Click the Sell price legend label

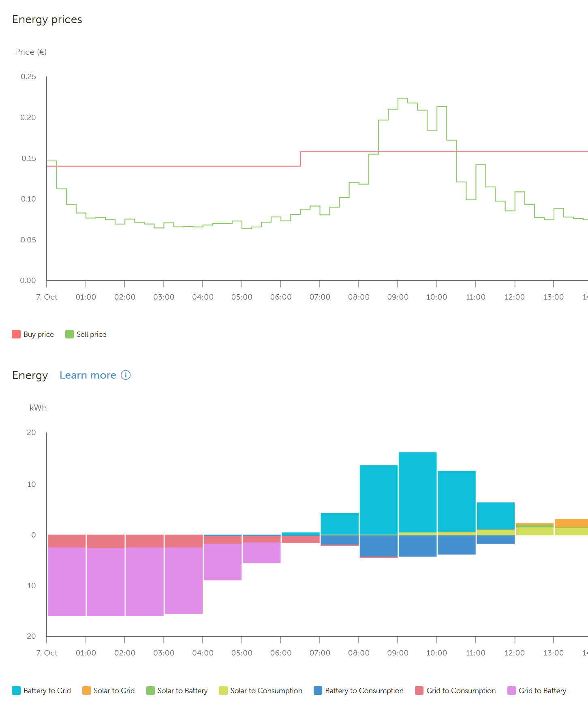[92, 334]
